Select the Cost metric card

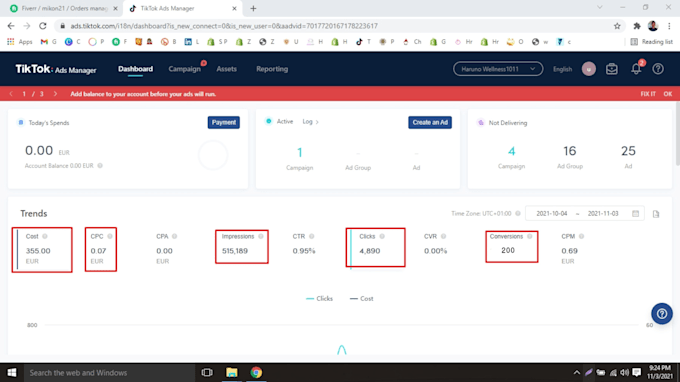pyautogui.click(x=42, y=250)
